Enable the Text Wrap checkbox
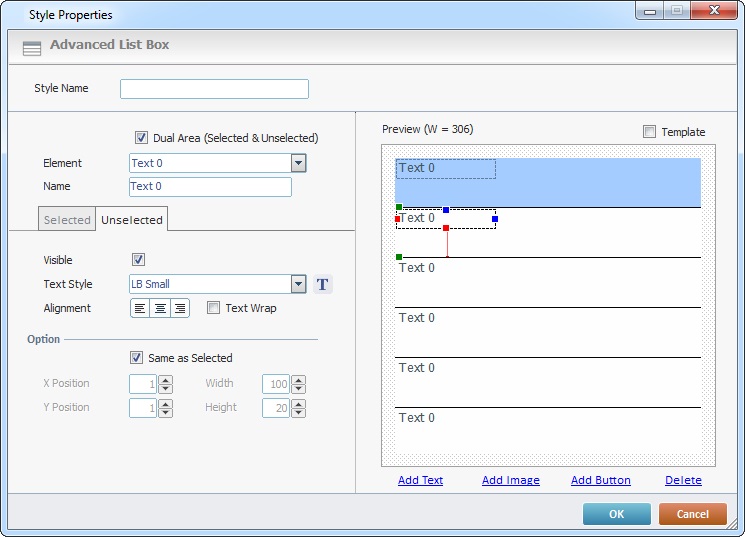Screen dimensions: 745x537 coord(213,308)
